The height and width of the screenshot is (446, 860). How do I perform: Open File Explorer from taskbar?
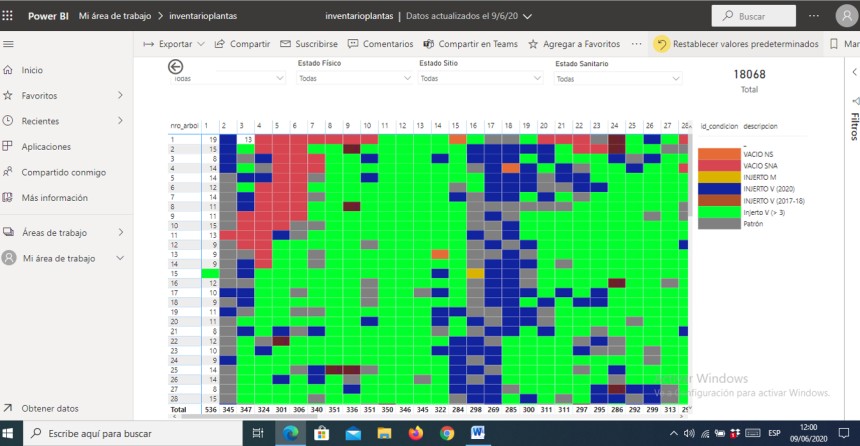(x=384, y=433)
